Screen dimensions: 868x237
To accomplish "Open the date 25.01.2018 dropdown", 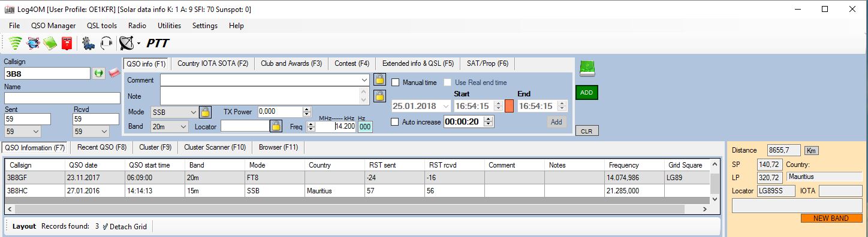I will (x=445, y=106).
